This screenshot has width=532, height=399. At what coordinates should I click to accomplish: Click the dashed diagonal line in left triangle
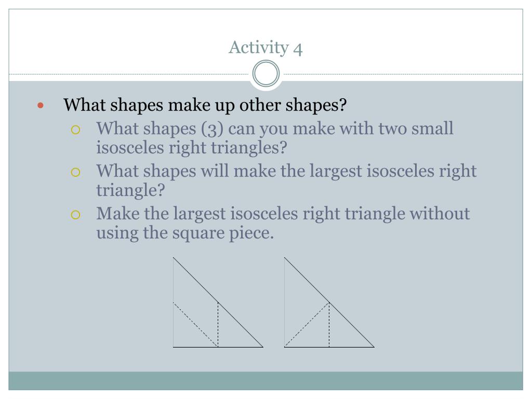point(195,325)
